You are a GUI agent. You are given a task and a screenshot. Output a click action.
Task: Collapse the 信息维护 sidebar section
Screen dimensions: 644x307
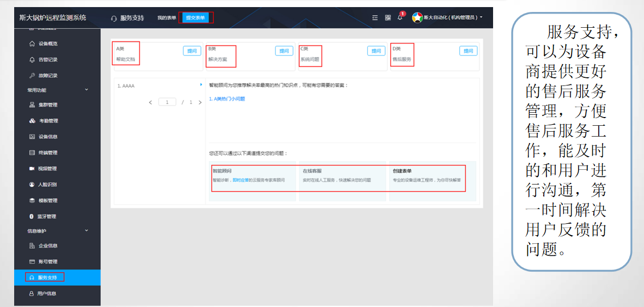(x=86, y=231)
